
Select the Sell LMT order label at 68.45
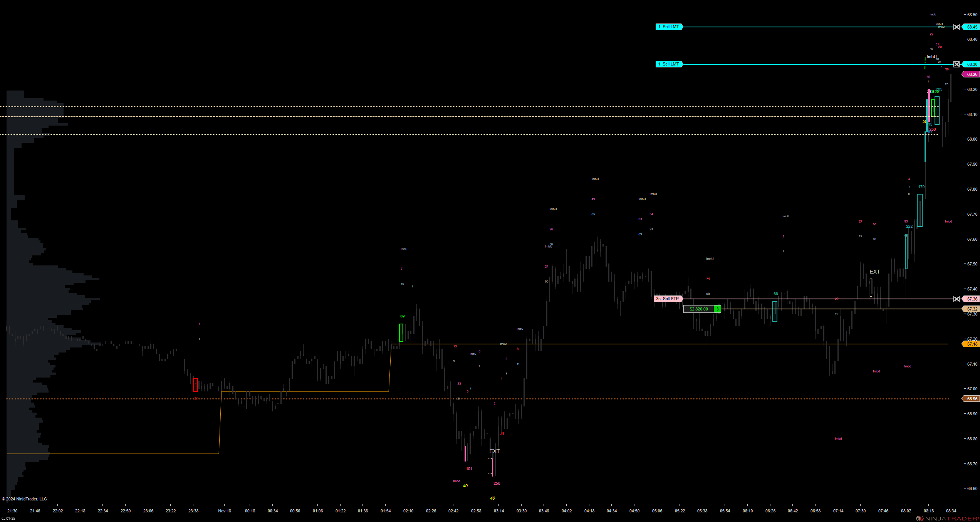[669, 27]
